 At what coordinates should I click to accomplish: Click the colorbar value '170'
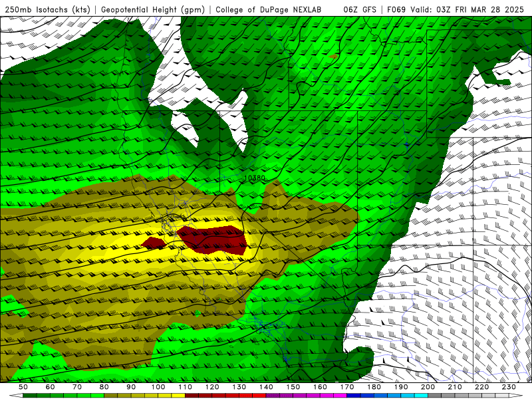point(346,387)
